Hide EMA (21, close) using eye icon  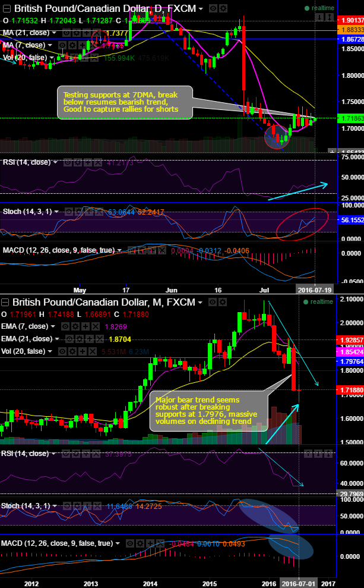tap(69, 339)
